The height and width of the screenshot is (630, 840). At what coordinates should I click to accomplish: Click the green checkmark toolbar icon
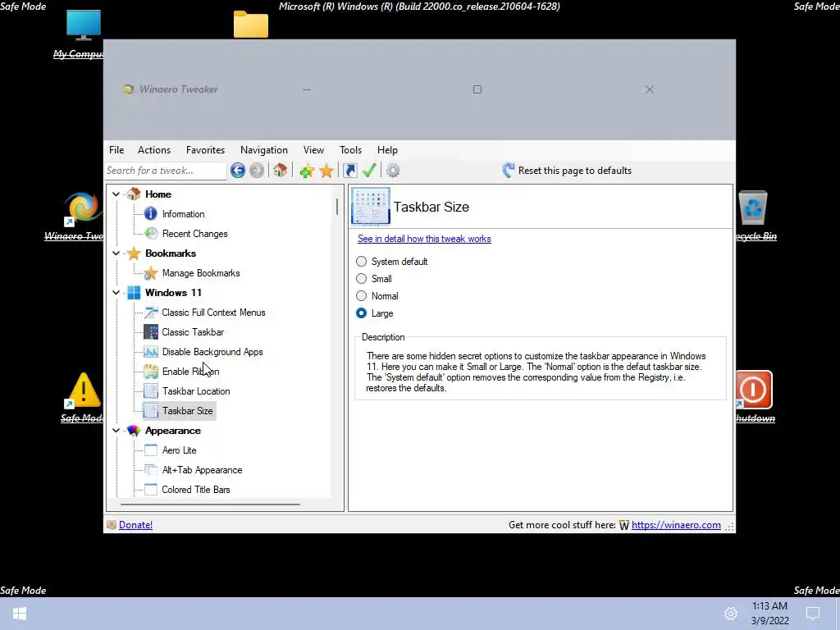[369, 171]
